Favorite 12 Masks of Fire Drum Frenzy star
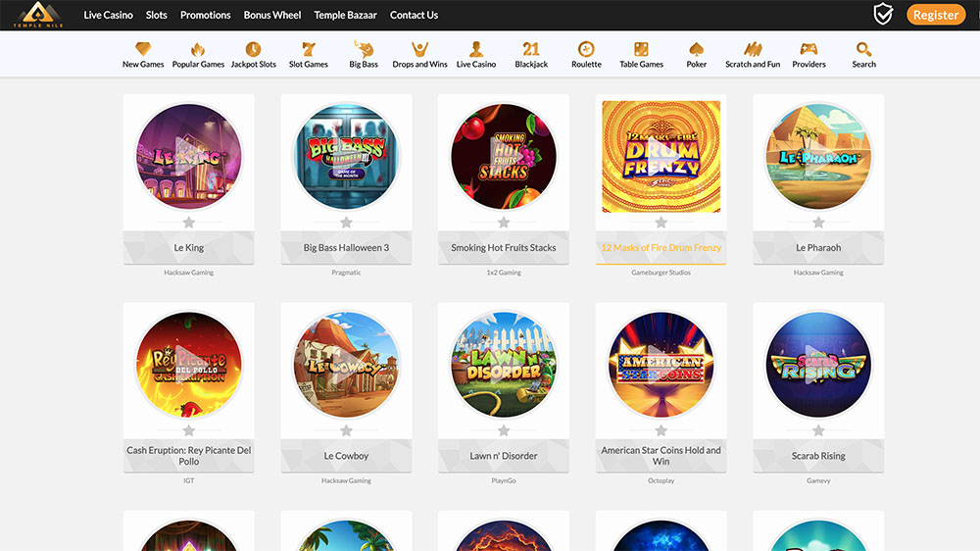980x551 pixels. 661,222
